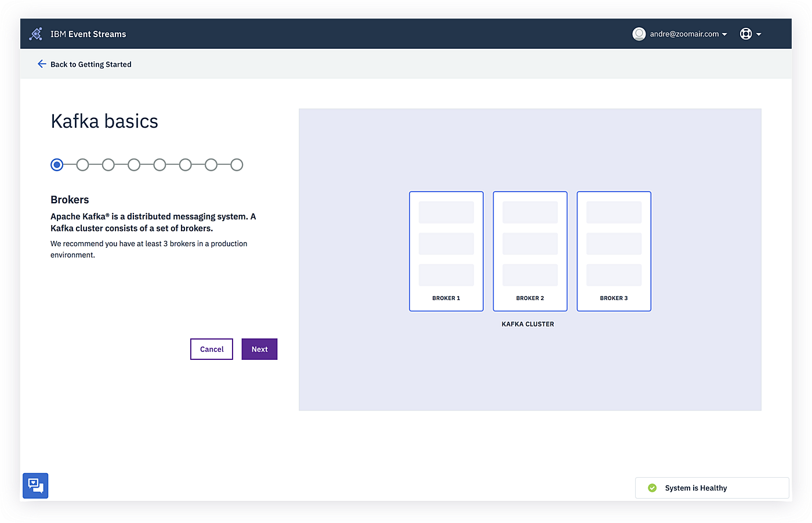Click the Brokers subheading
This screenshot has width=812, height=523.
[x=70, y=200]
